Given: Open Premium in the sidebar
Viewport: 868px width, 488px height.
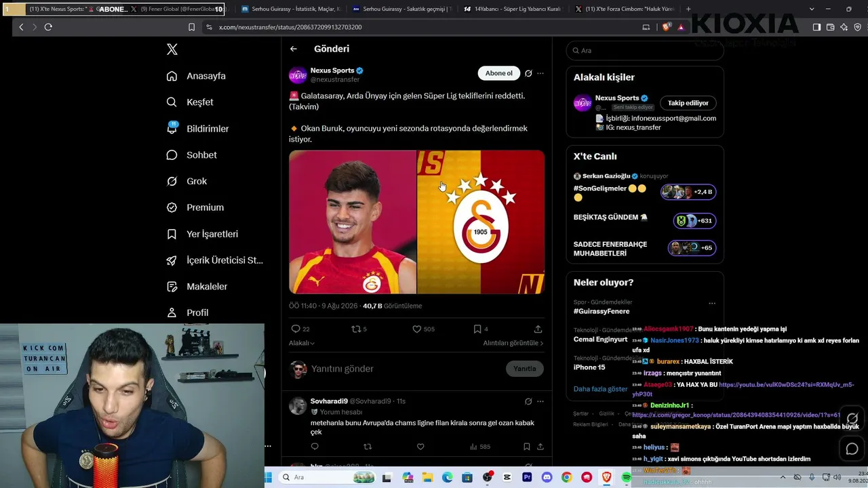Looking at the screenshot, I should pyautogui.click(x=195, y=207).
